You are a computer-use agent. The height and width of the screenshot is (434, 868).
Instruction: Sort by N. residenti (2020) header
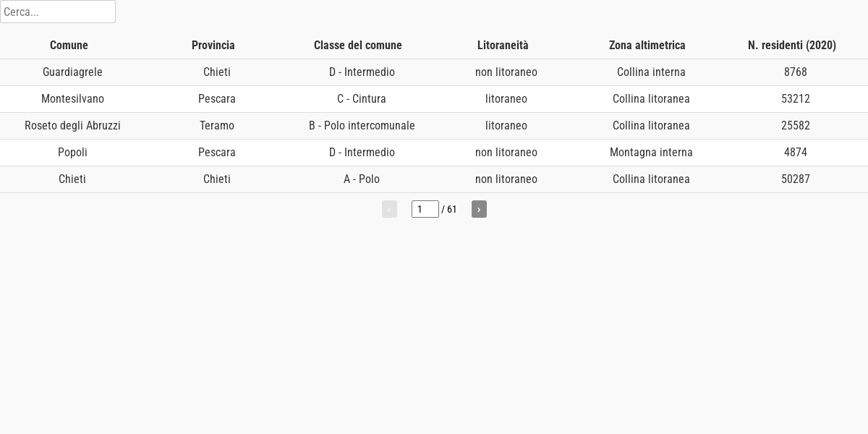pos(792,45)
